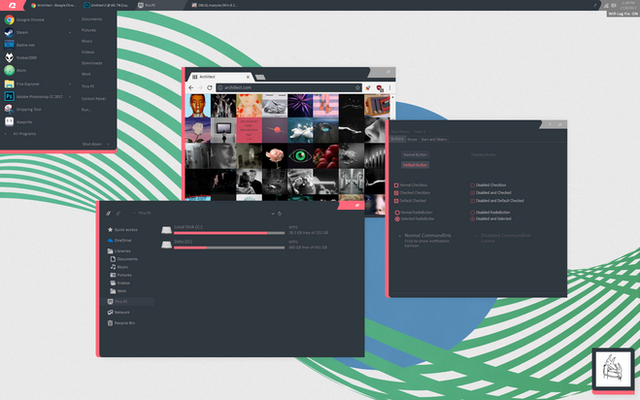Image resolution: width=640 pixels, height=400 pixels.
Task: Click the Disabled and Checked checkbox
Action: [473, 193]
